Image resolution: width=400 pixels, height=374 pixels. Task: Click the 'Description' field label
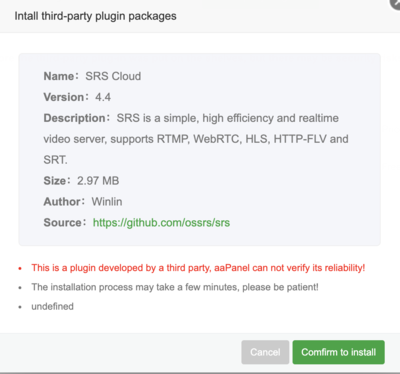click(76, 118)
